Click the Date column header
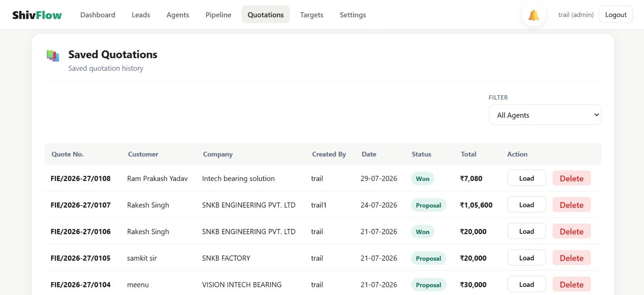This screenshot has width=644, height=295. point(369,154)
